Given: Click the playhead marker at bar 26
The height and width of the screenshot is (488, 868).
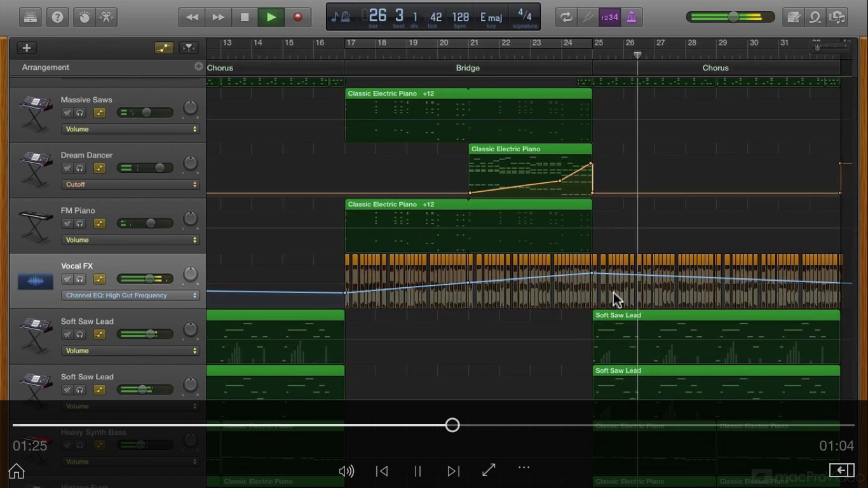Looking at the screenshot, I should [637, 55].
